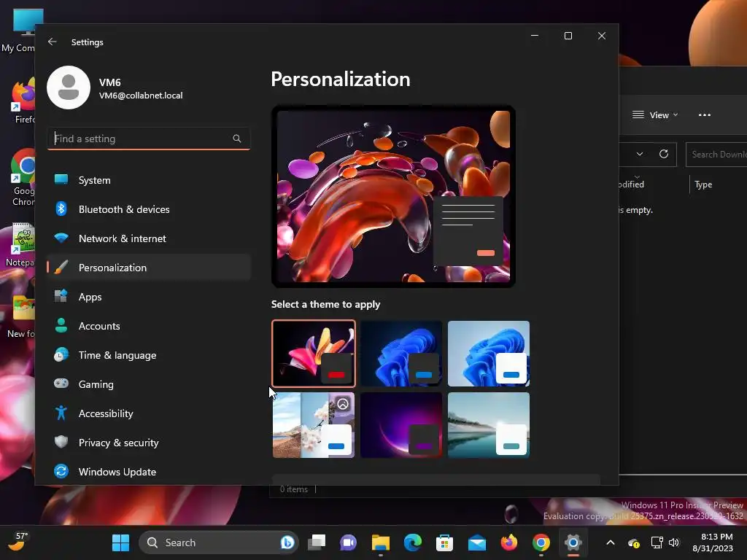The height and width of the screenshot is (560, 747).
Task: Open Windows Update settings
Action: (x=149, y=472)
